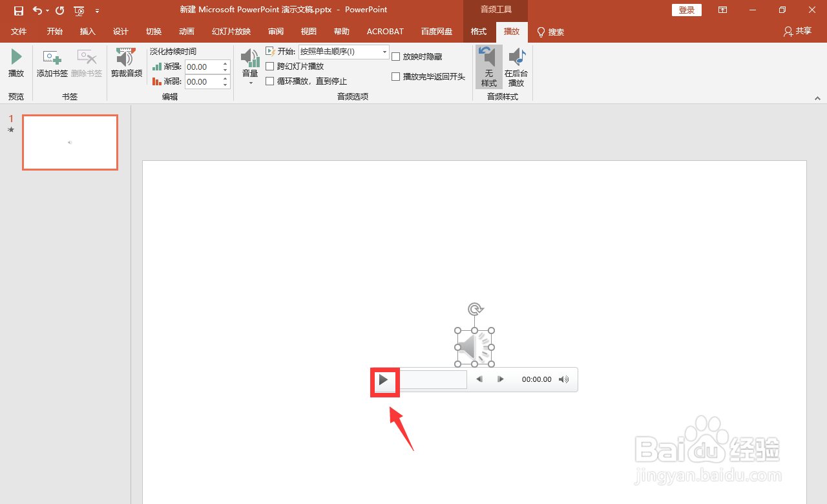Switch to the Home (开始) tab
Viewport: 827px width, 504px height.
55,32
